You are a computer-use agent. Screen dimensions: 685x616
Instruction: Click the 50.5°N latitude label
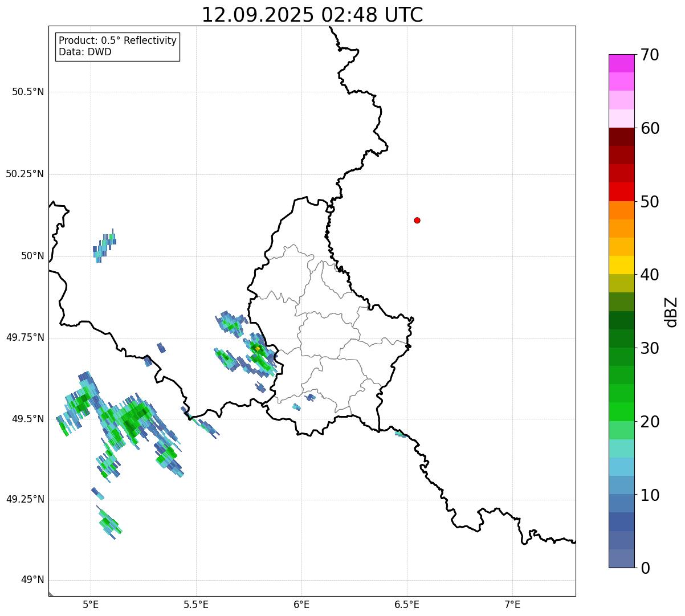click(28, 92)
